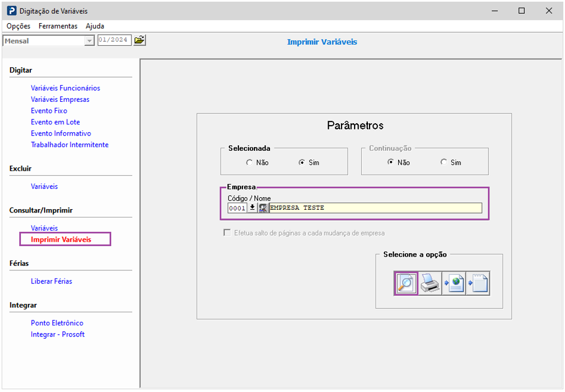Click the company search person icon
Screen dimensions: 565x392
coord(263,208)
